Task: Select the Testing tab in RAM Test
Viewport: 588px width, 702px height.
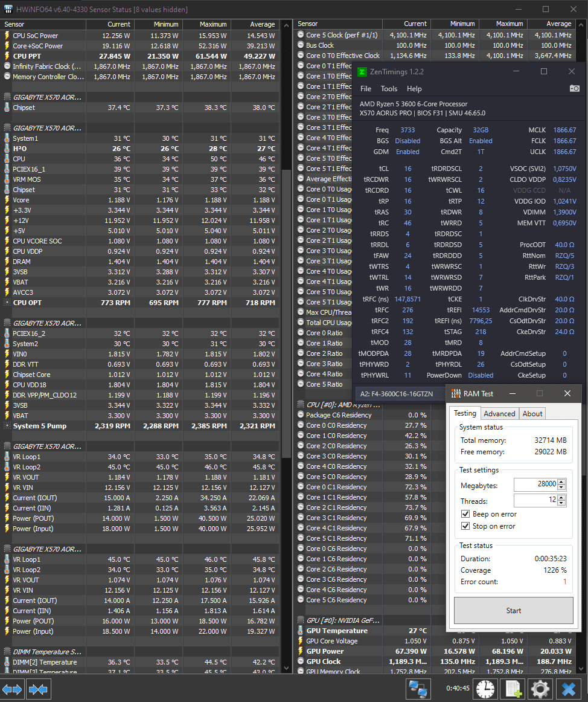Action: coord(465,413)
